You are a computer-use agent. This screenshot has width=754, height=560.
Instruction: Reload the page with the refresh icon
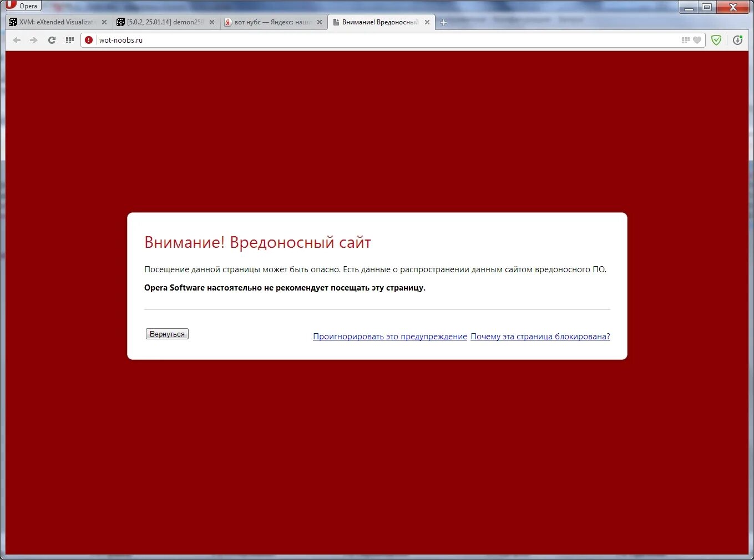pyautogui.click(x=52, y=40)
